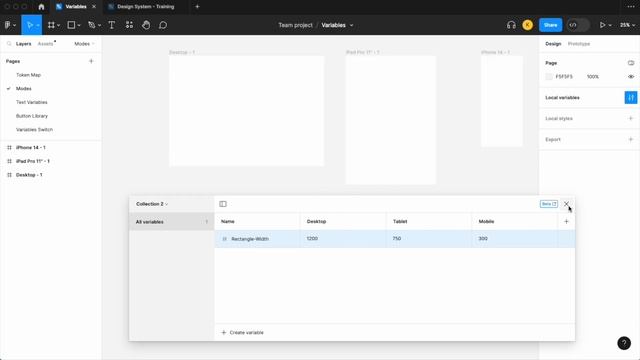This screenshot has height=360, width=640.
Task: Search layers with magnifier icon
Action: point(9,44)
